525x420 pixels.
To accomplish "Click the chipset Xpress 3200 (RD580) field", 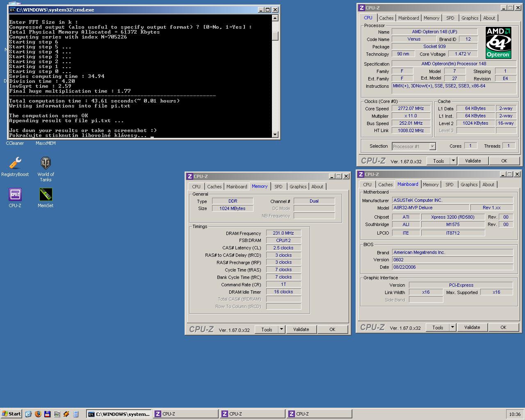I will [x=453, y=217].
